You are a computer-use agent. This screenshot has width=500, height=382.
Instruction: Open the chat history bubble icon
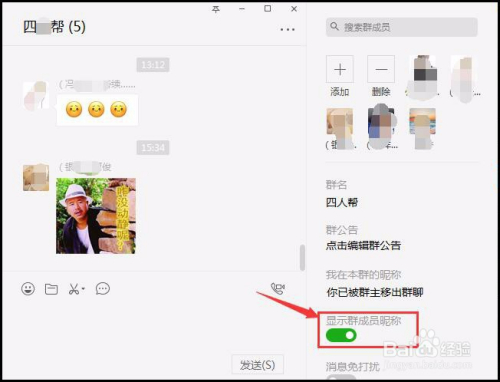(103, 289)
